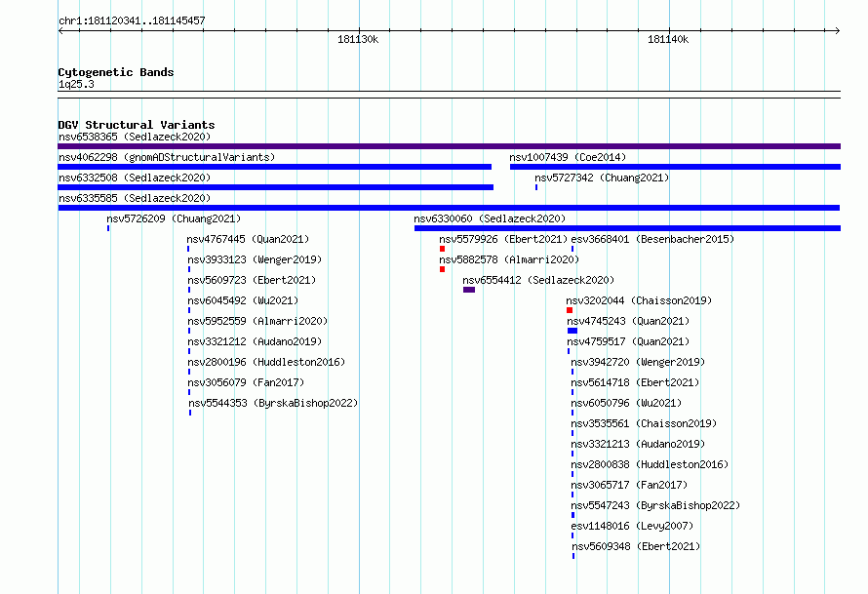Viewport: 868px width, 594px height.
Task: Open nsv5614718 (Ebert2021) variant
Action: tap(635, 382)
